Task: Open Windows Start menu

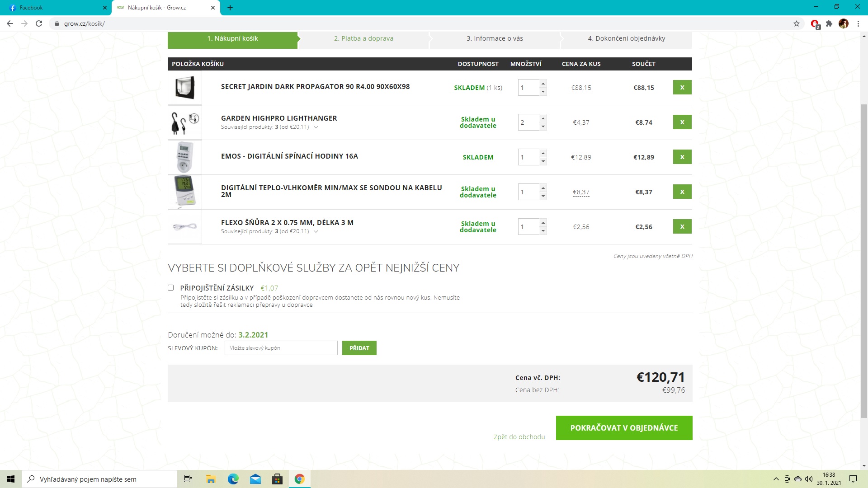Action: pos(11,479)
